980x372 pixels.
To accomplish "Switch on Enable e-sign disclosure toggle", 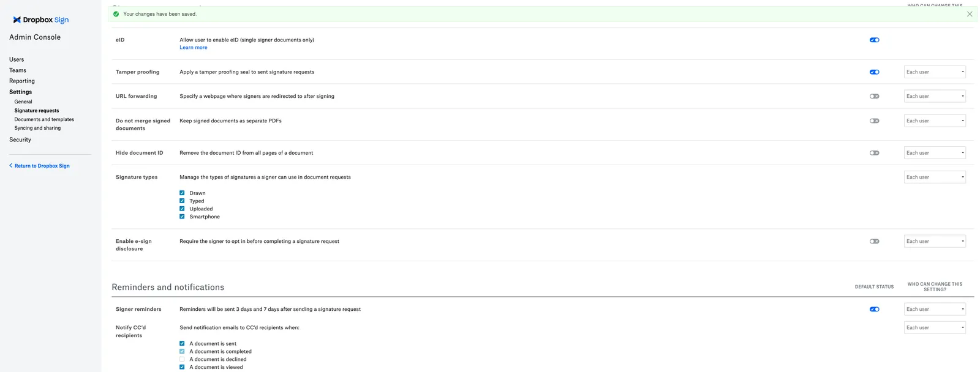I will [x=874, y=241].
